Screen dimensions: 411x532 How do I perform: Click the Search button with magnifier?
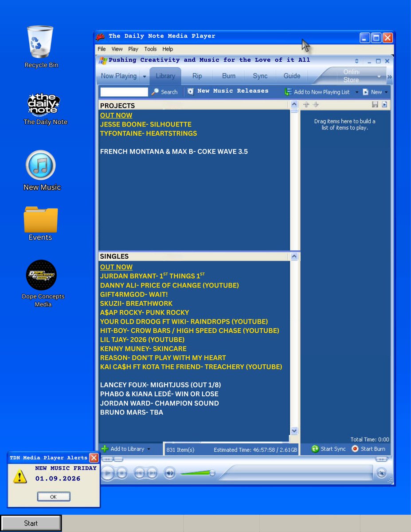tap(164, 91)
